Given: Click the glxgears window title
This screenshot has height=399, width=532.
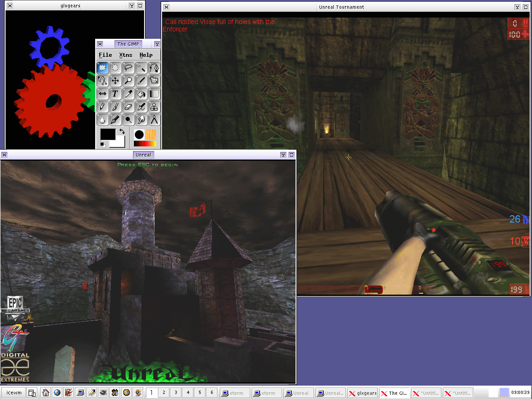Looking at the screenshot, I should tap(70, 6).
